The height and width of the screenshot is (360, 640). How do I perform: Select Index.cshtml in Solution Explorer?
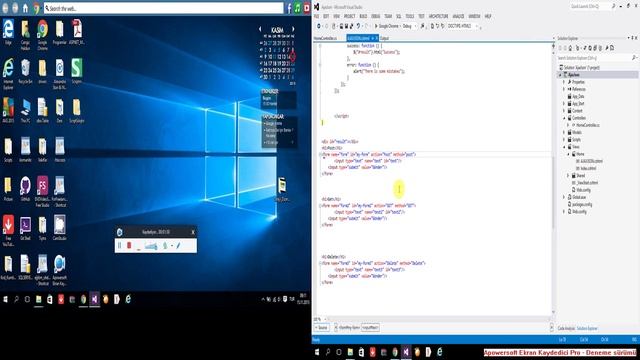click(x=588, y=168)
